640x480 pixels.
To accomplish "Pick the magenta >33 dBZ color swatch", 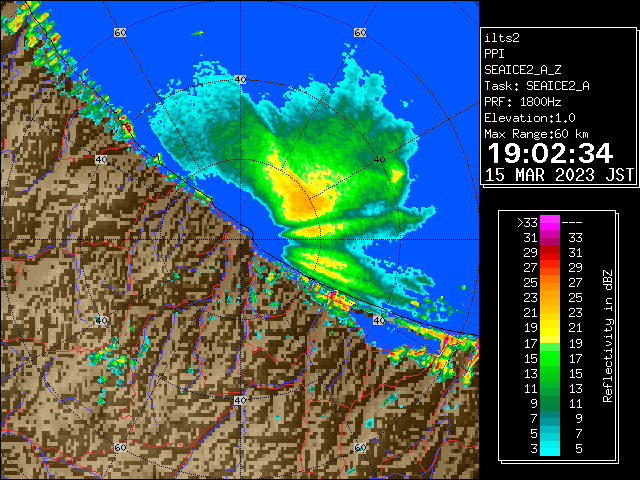I will [x=550, y=222].
